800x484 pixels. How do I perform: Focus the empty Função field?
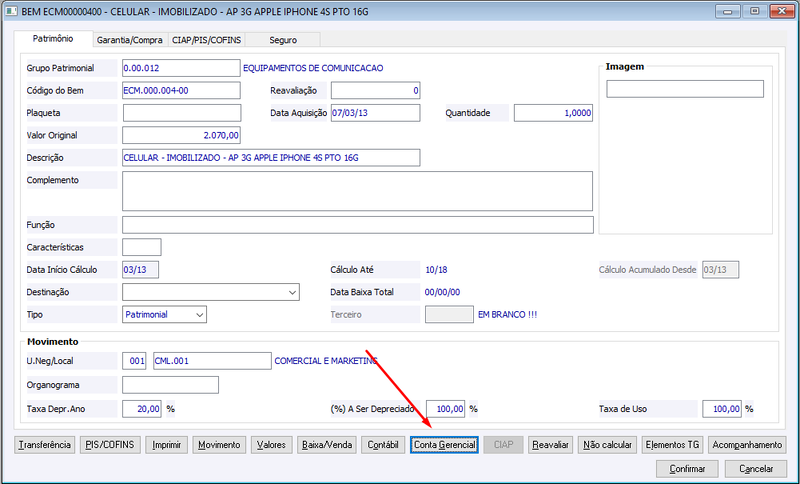[358, 225]
